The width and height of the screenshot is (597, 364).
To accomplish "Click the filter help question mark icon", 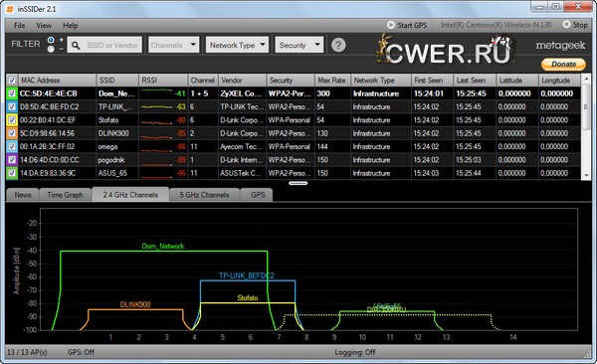I will pos(338,45).
